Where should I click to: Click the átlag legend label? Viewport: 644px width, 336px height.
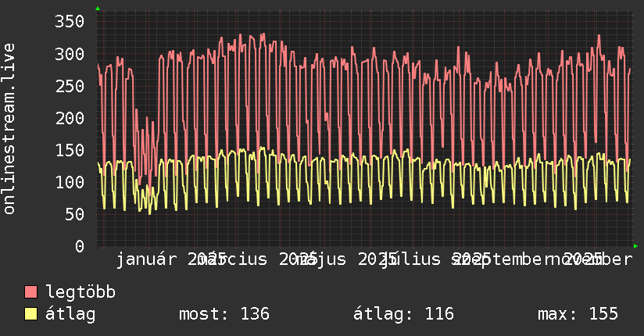(70, 314)
